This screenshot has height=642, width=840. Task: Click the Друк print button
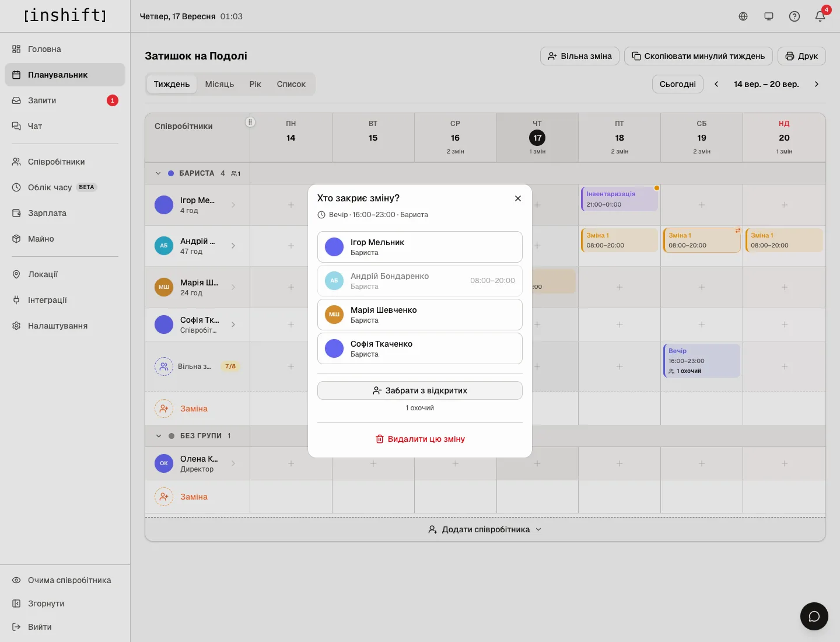coord(801,56)
